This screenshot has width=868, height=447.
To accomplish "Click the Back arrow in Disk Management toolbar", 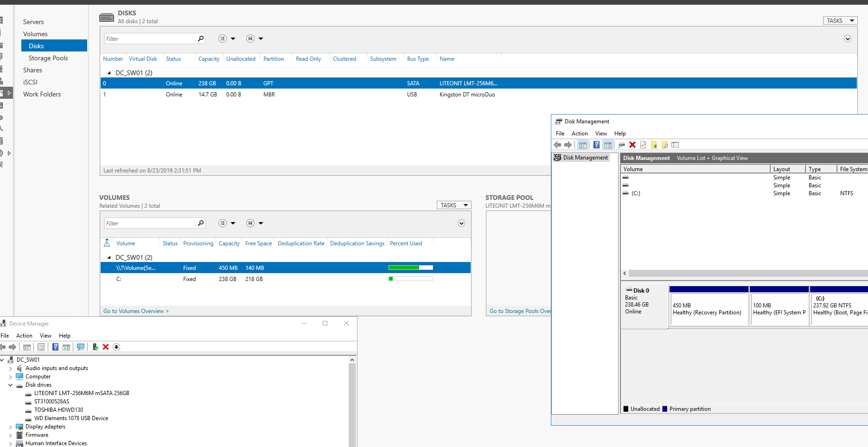I will 558,145.
